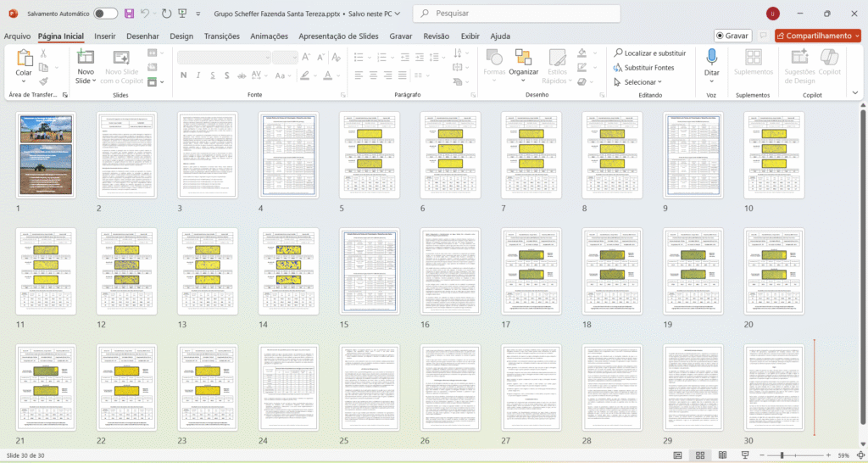The height and width of the screenshot is (463, 868).
Task: Click in the Pesquisar search box
Action: [x=516, y=14]
